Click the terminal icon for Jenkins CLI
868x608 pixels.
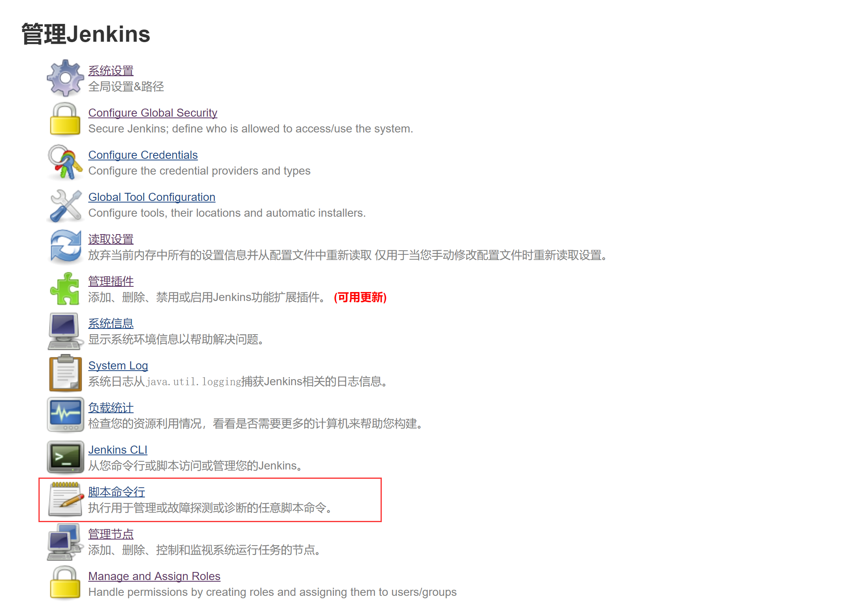65,457
